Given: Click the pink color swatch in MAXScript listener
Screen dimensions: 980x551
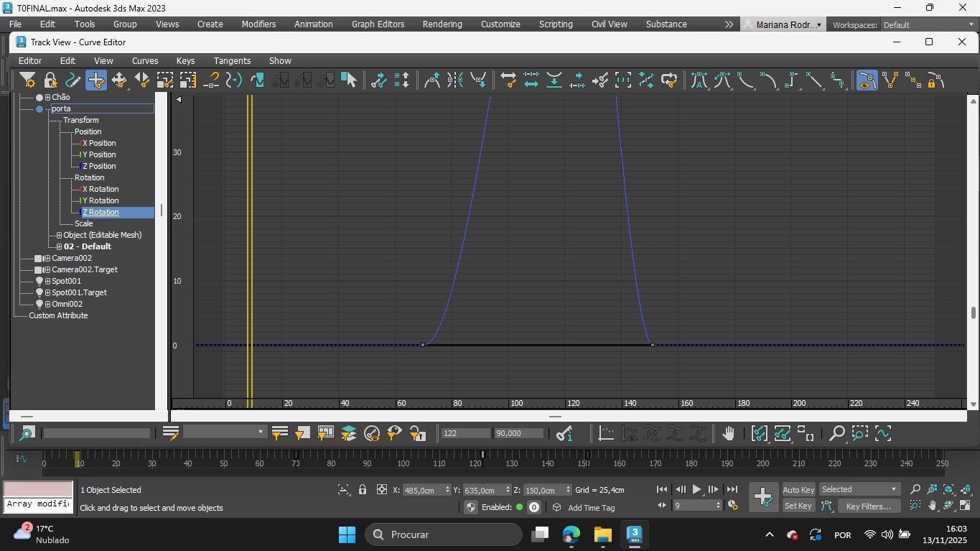Looking at the screenshot, I should pyautogui.click(x=38, y=489).
